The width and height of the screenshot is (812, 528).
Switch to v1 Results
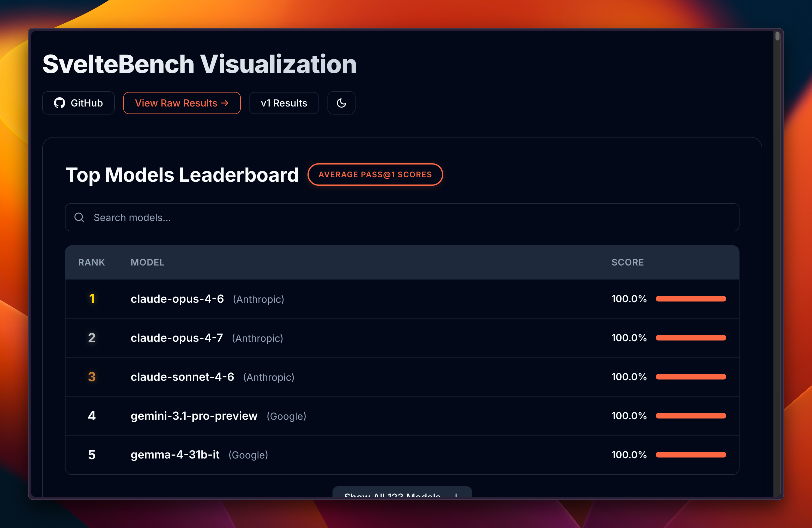284,103
